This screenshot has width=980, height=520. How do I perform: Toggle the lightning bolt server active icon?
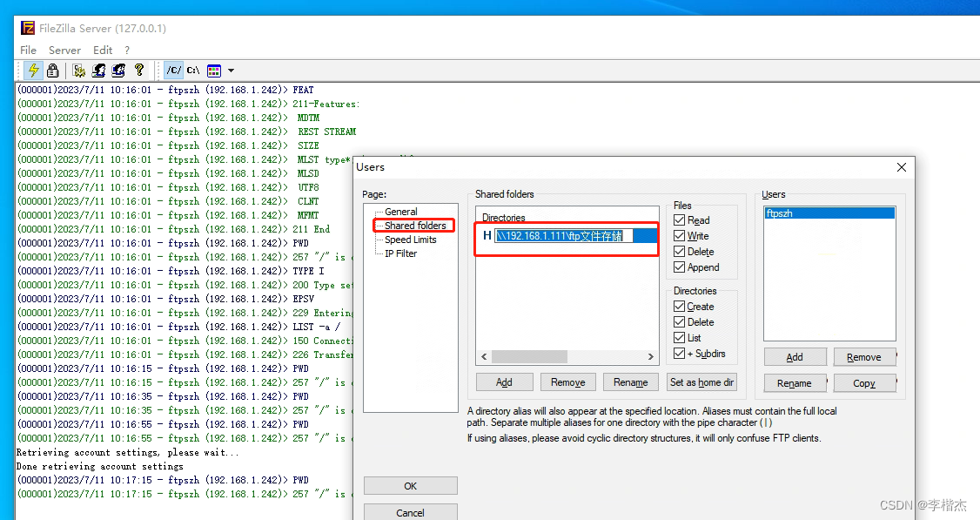[34, 70]
